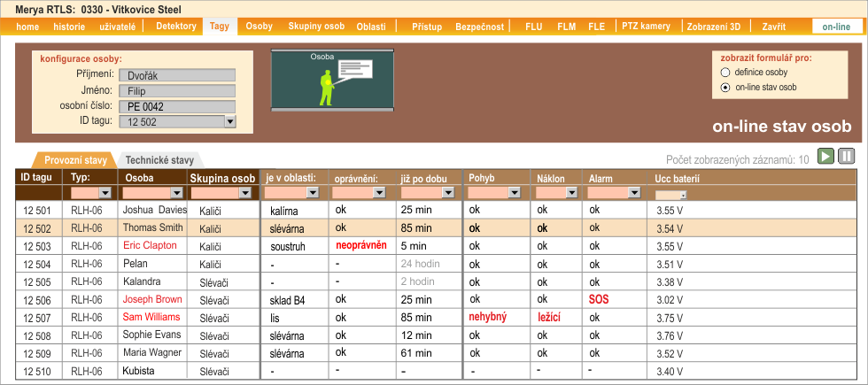
Task: Click the Zavřít menu item
Action: [774, 27]
